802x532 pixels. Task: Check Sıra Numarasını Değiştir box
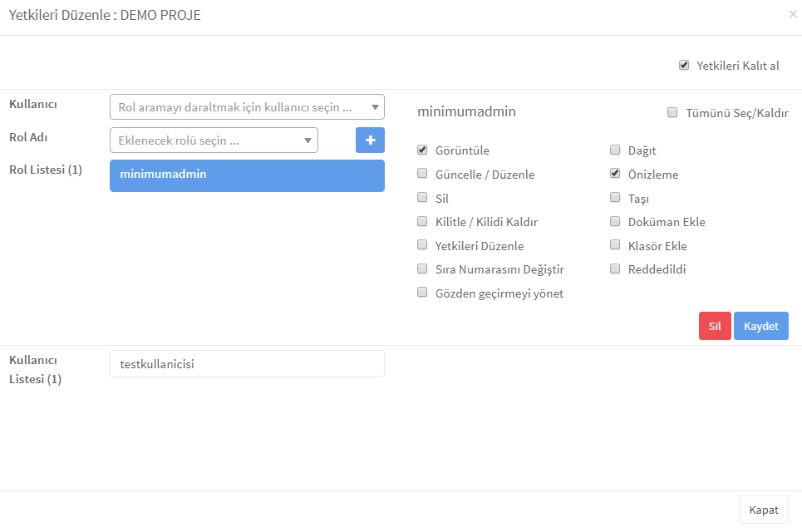[422, 268]
